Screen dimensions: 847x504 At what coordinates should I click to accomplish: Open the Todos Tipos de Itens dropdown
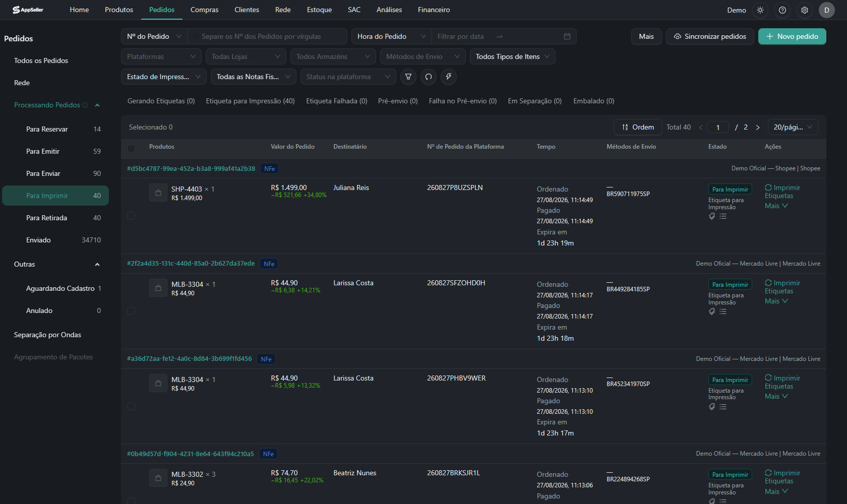pos(513,56)
